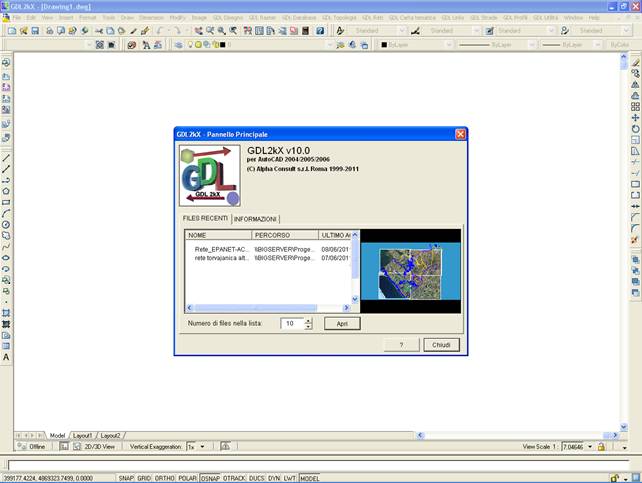Select the Model tab
642x483 pixels.
click(x=57, y=436)
